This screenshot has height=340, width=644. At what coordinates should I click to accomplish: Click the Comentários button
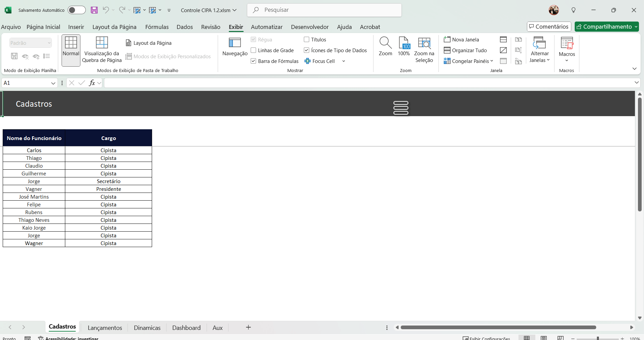coord(549,27)
